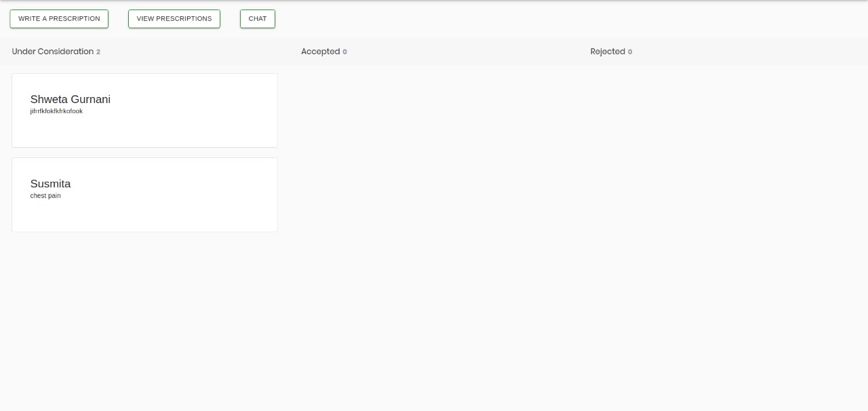Click blank right side of Shweta Gurnani card
The image size is (868, 411).
(x=224, y=110)
